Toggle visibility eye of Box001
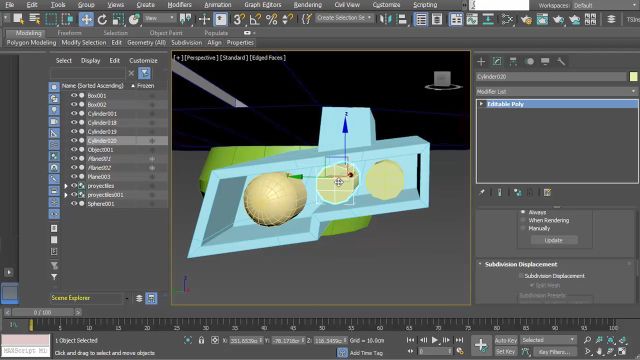The width and height of the screenshot is (640, 360). click(x=74, y=95)
